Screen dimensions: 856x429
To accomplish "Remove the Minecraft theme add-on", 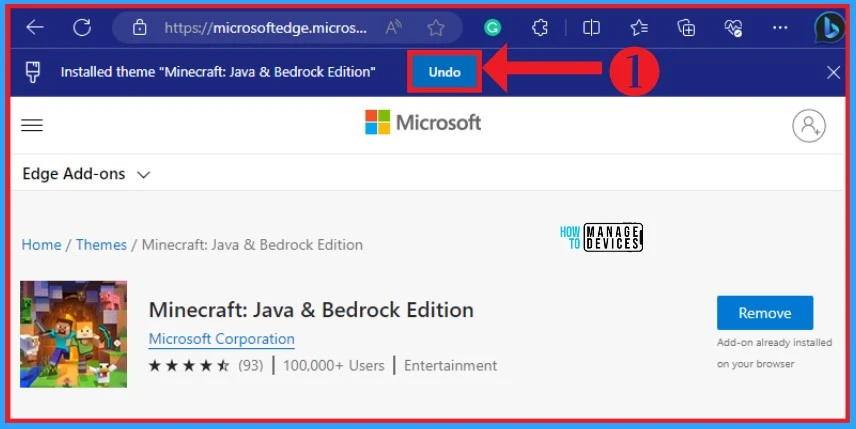I will pyautogui.click(x=765, y=313).
